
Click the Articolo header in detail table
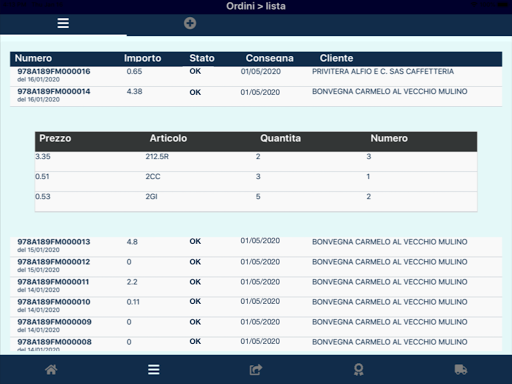168,138
